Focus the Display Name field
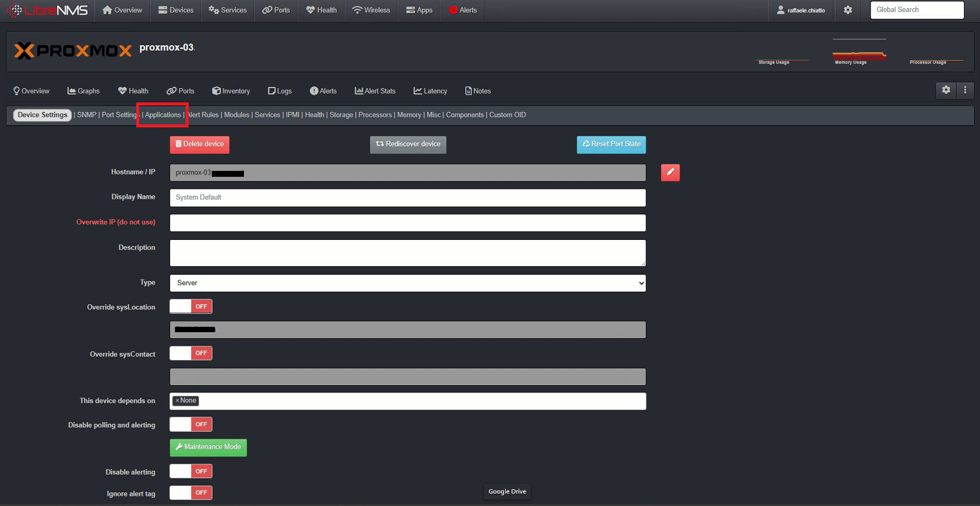This screenshot has width=980, height=506. coord(408,198)
